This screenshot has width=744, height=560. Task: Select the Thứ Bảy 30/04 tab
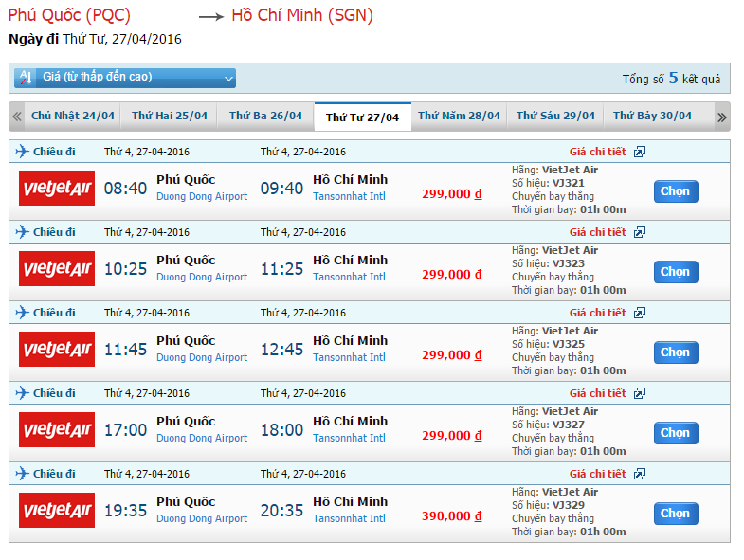coord(652,116)
